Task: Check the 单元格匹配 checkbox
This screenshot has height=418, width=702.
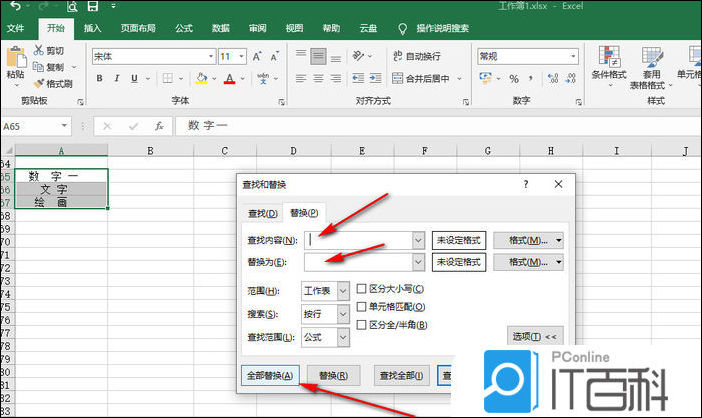Action: click(363, 307)
